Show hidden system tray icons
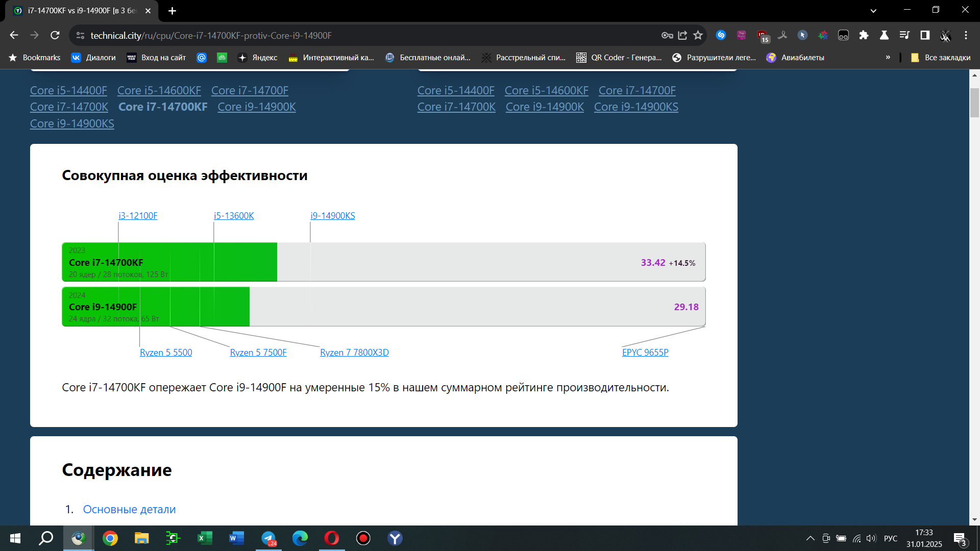 click(x=810, y=538)
